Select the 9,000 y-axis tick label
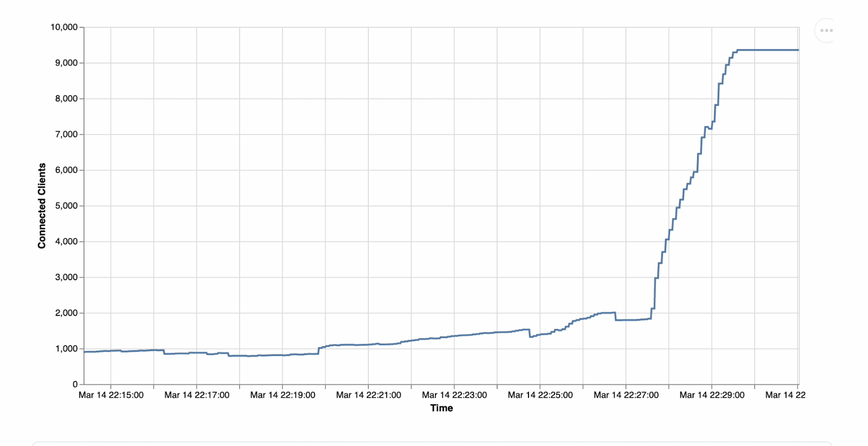This screenshot has width=868, height=446. pos(66,63)
